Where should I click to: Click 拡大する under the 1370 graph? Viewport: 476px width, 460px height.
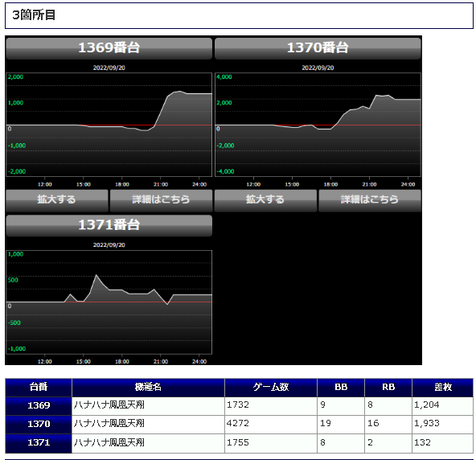point(265,200)
